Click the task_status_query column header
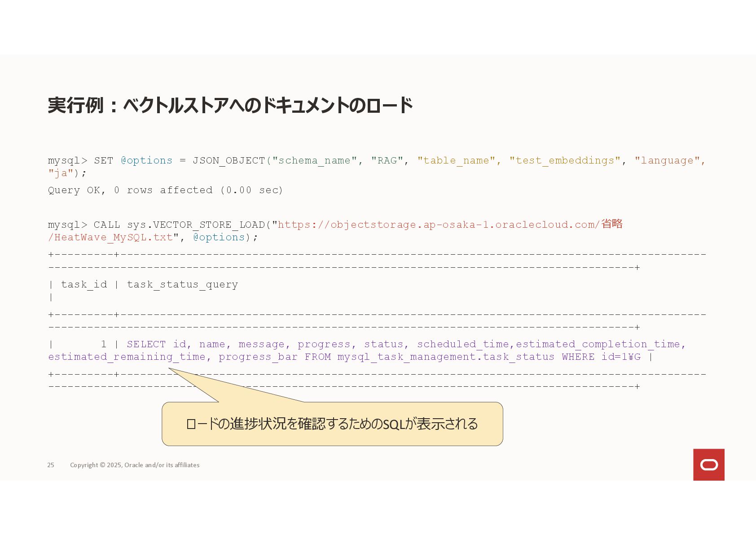The height and width of the screenshot is (535, 756). (x=182, y=284)
